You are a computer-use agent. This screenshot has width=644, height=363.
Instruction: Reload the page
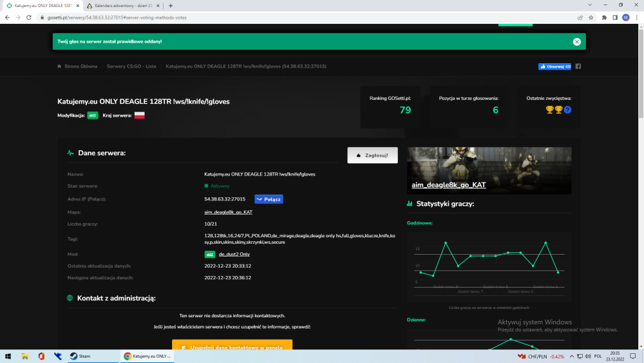click(x=29, y=17)
